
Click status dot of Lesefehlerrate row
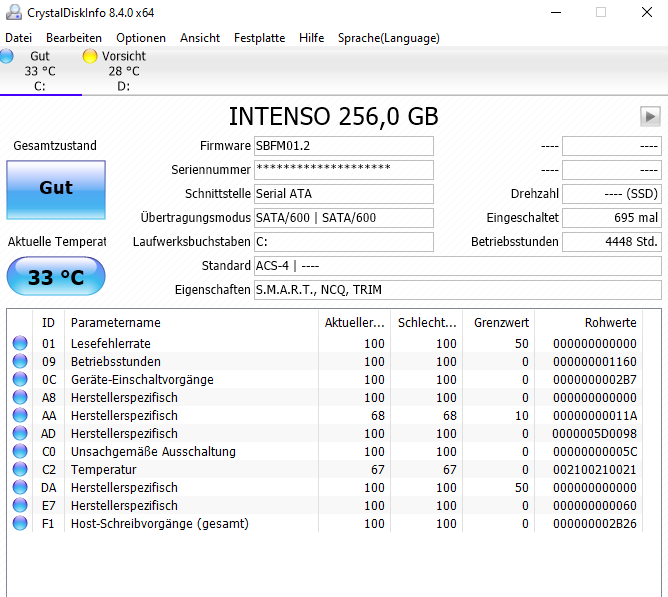coord(20,343)
